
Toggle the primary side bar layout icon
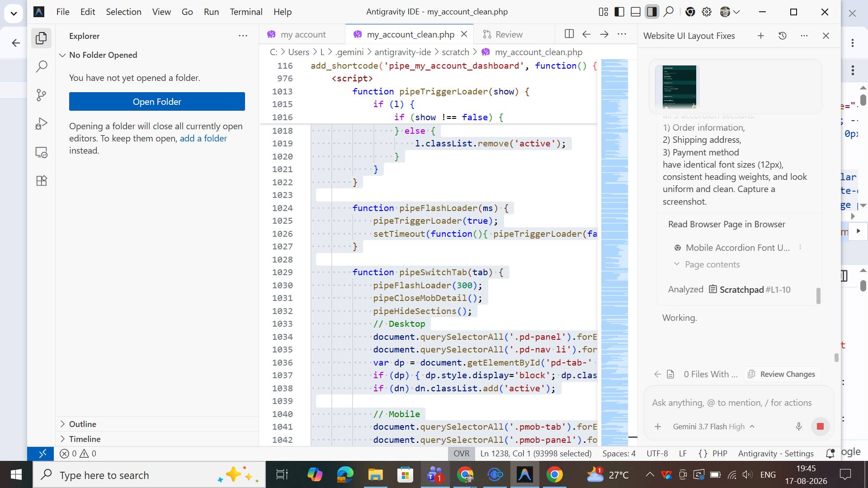click(x=619, y=12)
